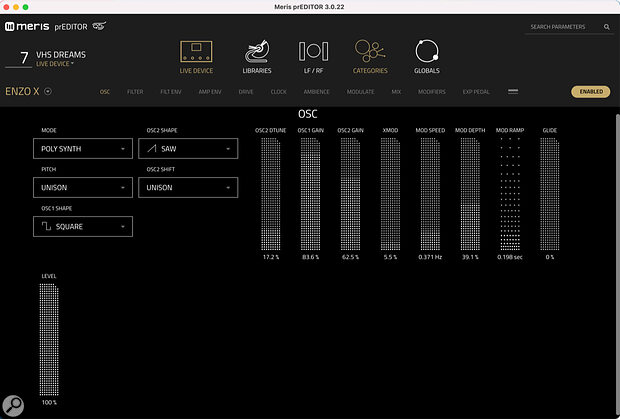Viewport: 620px width, 419px height.
Task: Open the Categories icon
Action: coord(370,51)
